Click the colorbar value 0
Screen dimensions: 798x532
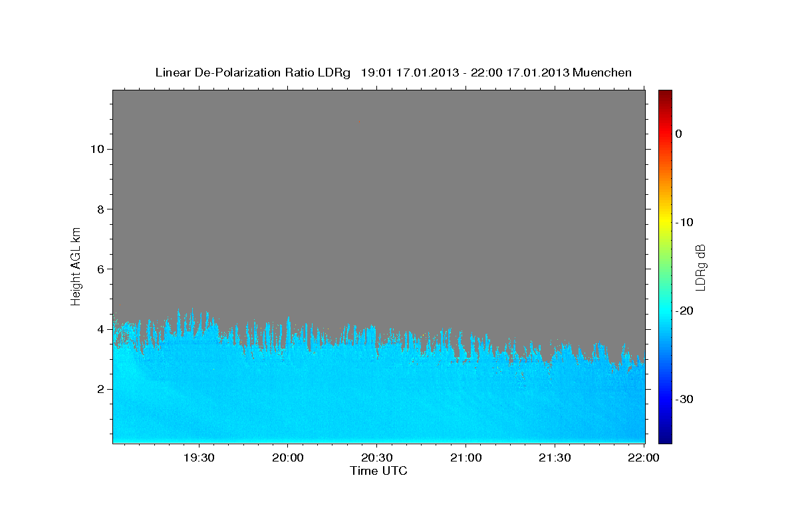pos(678,134)
